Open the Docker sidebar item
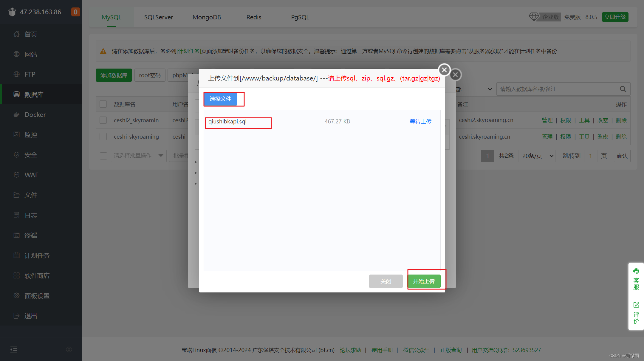644x361 pixels. (x=41, y=114)
